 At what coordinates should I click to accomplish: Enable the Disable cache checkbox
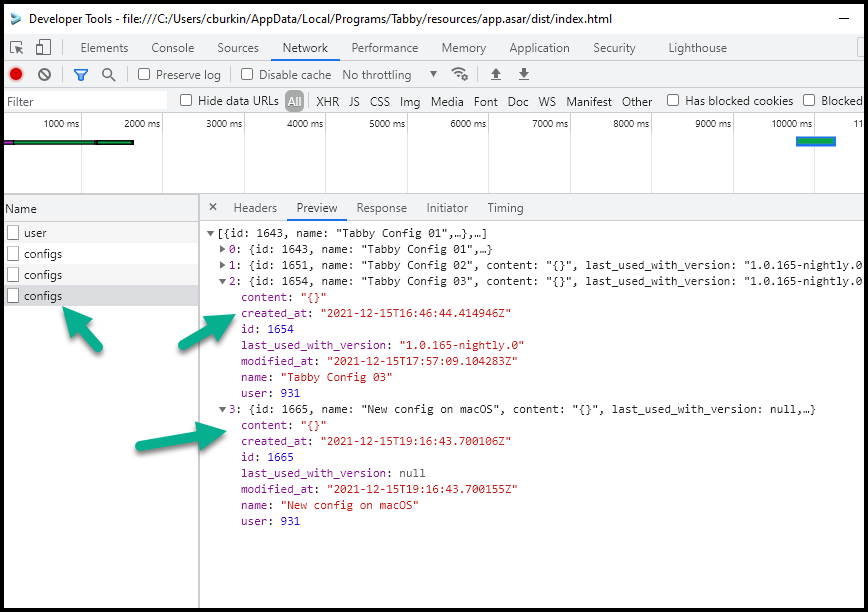[x=247, y=74]
